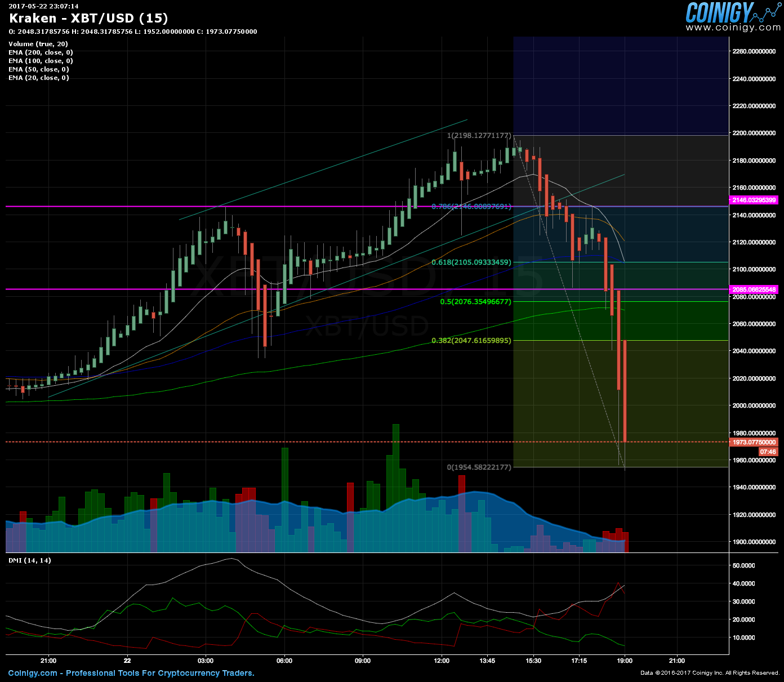Select the EMA (100, close, 0) indicator label
Image resolution: width=784 pixels, height=682 pixels.
coord(39,61)
